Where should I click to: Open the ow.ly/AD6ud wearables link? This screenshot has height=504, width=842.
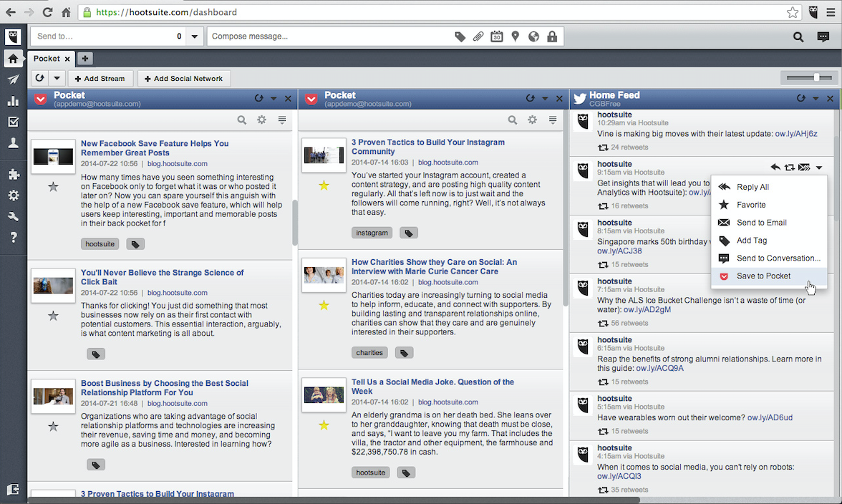[770, 417]
